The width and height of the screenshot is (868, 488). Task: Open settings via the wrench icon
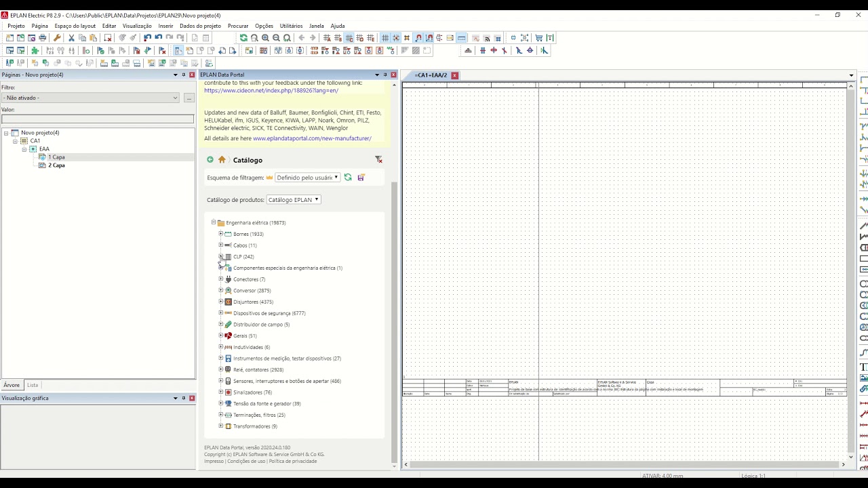click(x=57, y=38)
